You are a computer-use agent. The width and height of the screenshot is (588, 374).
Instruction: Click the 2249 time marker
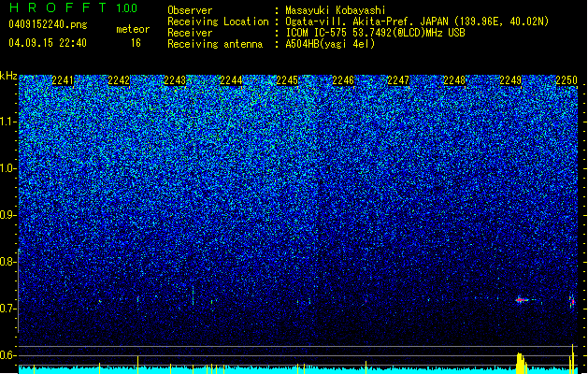[x=510, y=80]
